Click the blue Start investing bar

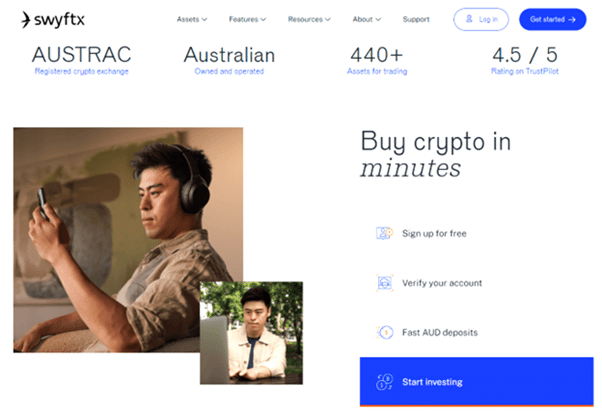tap(476, 381)
